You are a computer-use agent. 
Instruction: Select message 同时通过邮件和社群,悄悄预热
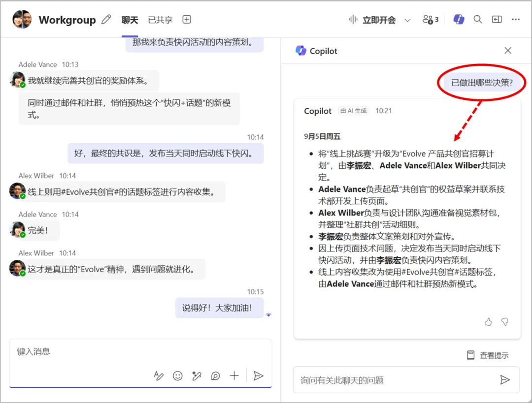[x=129, y=109]
